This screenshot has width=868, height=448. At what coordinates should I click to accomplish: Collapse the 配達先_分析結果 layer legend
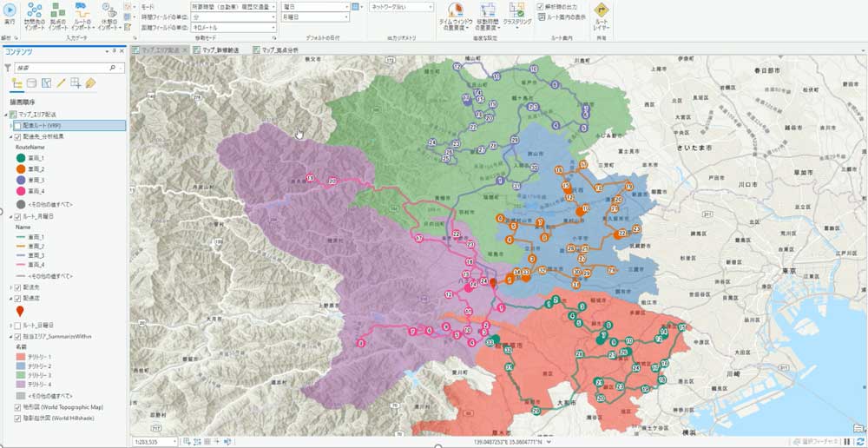pos(10,137)
